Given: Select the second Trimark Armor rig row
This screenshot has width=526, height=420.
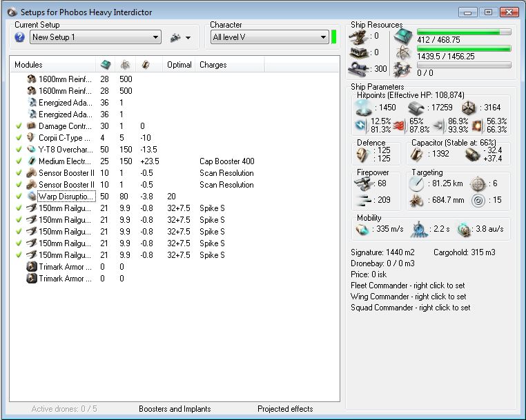Looking at the screenshot, I should (175, 279).
